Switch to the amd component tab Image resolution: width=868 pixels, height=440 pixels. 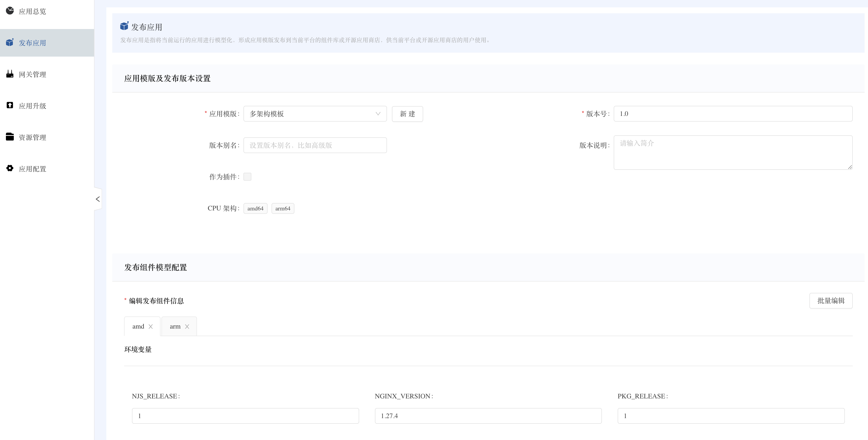(138, 327)
